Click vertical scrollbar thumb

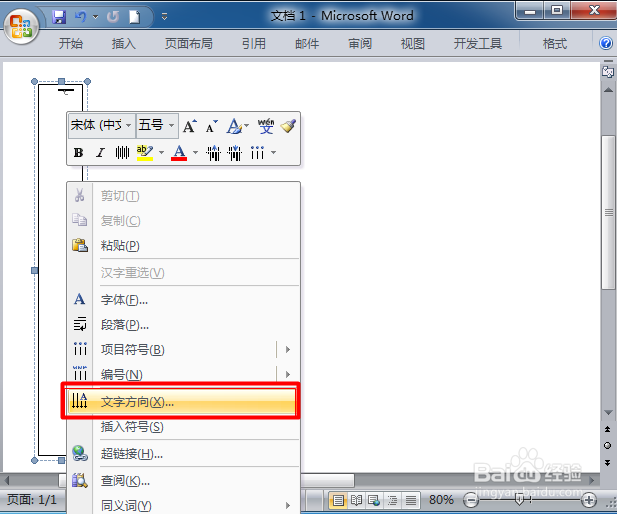click(x=609, y=213)
